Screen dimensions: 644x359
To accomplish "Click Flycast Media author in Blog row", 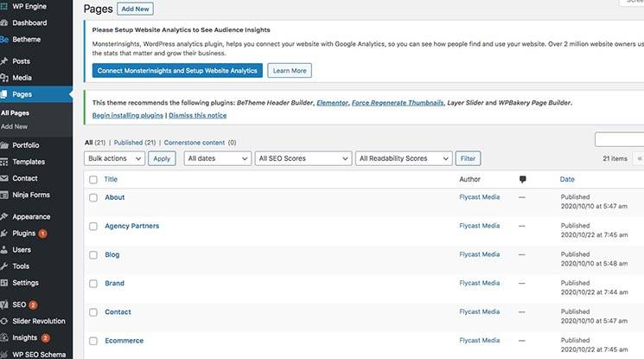I will (479, 254).
